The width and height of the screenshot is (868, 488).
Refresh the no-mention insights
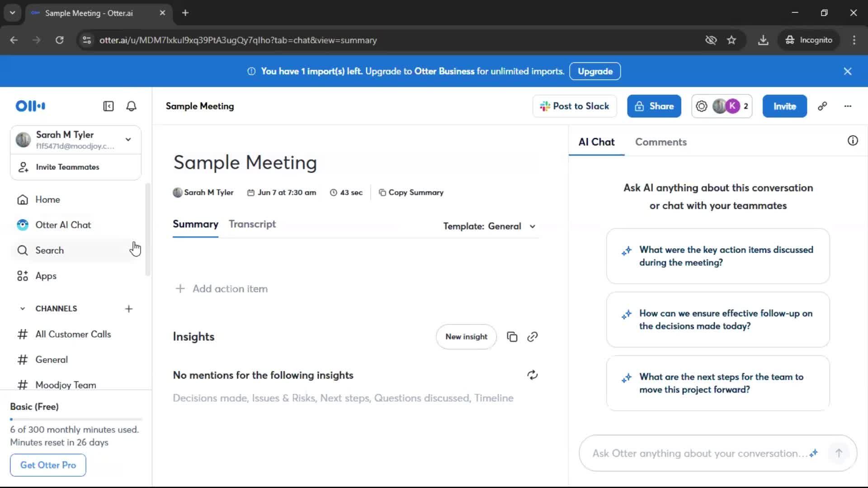532,375
